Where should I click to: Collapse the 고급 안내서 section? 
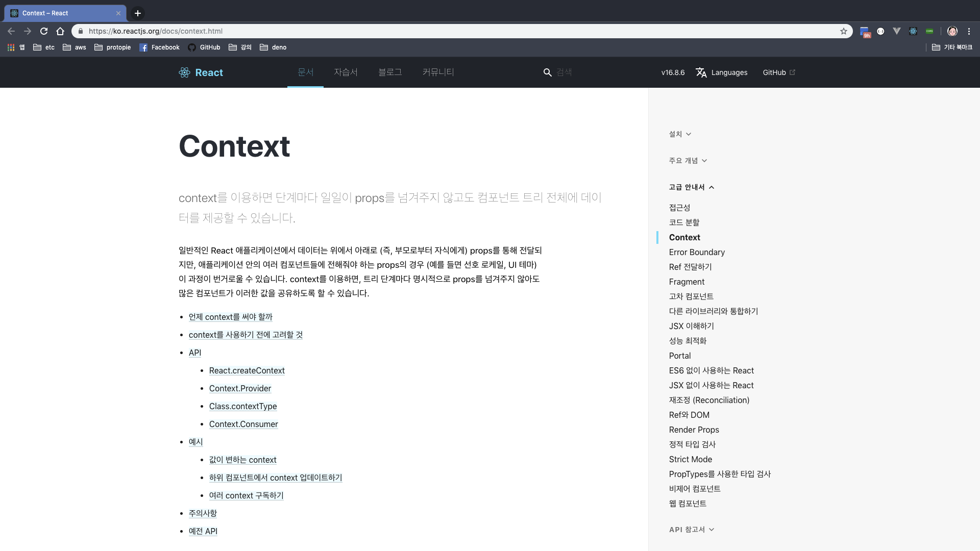tap(691, 187)
